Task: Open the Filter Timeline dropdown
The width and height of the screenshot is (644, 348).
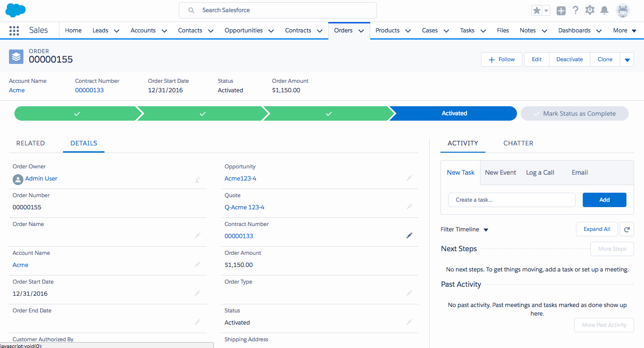Action: pyautogui.click(x=464, y=230)
